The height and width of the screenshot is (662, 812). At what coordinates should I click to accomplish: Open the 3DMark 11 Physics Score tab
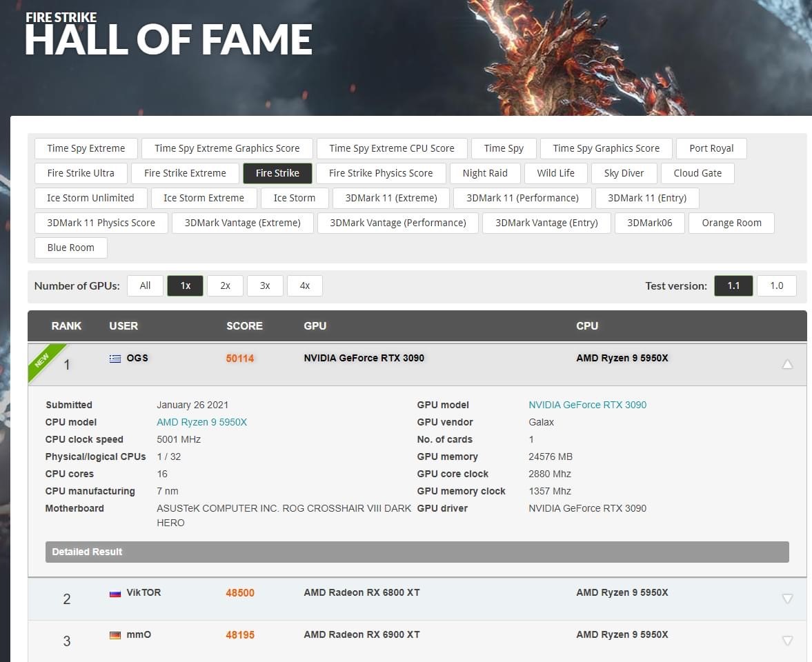tap(101, 223)
